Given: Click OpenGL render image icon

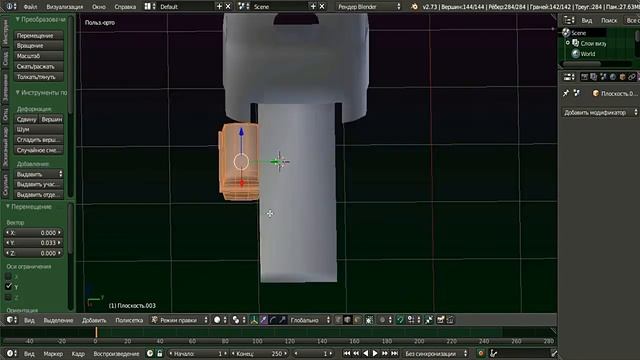Looking at the screenshot, I should 440,320.
